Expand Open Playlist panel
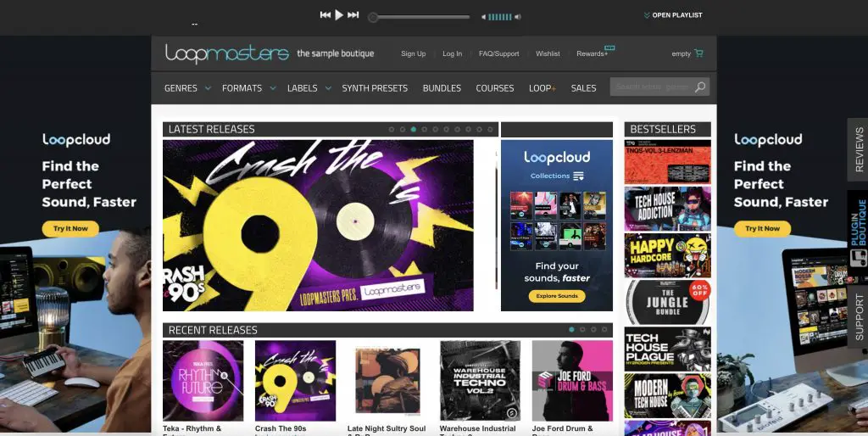The height and width of the screenshot is (436, 868). [x=673, y=15]
